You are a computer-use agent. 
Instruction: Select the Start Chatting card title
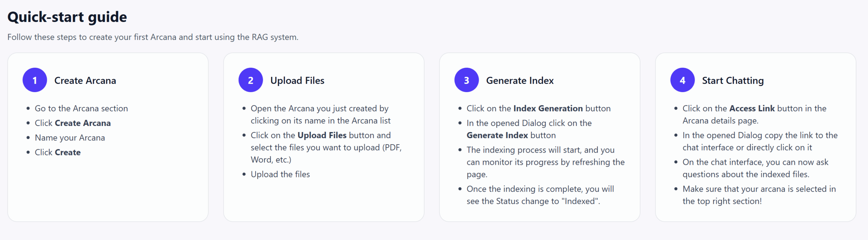coord(733,81)
